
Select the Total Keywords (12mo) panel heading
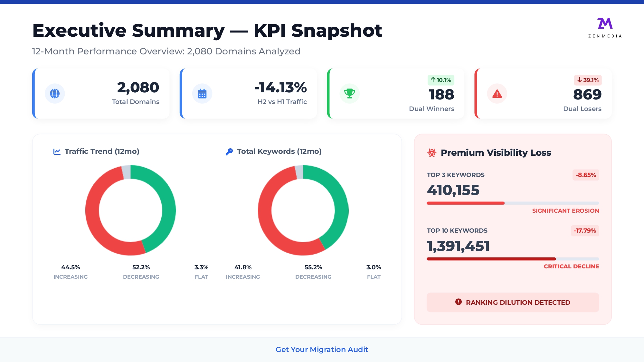pyautogui.click(x=279, y=151)
